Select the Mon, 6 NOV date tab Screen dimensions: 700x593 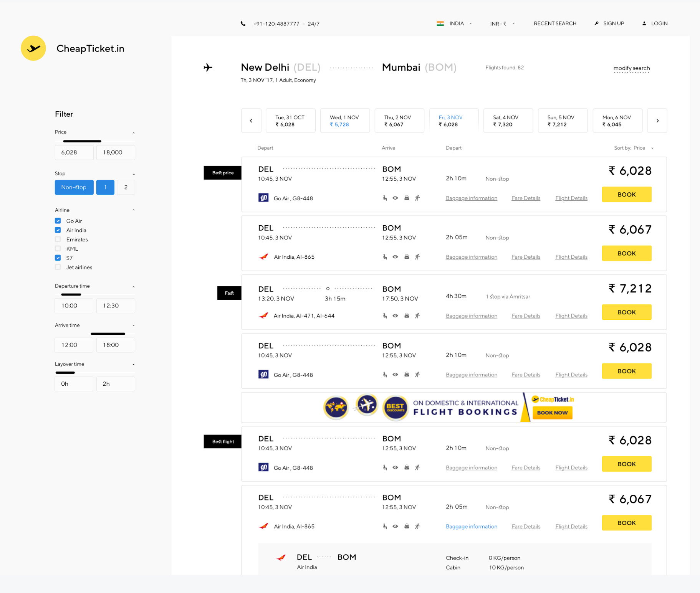pyautogui.click(x=617, y=121)
